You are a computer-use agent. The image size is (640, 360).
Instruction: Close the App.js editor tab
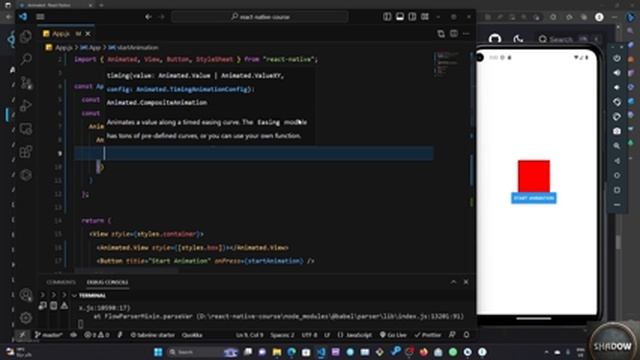pos(88,33)
